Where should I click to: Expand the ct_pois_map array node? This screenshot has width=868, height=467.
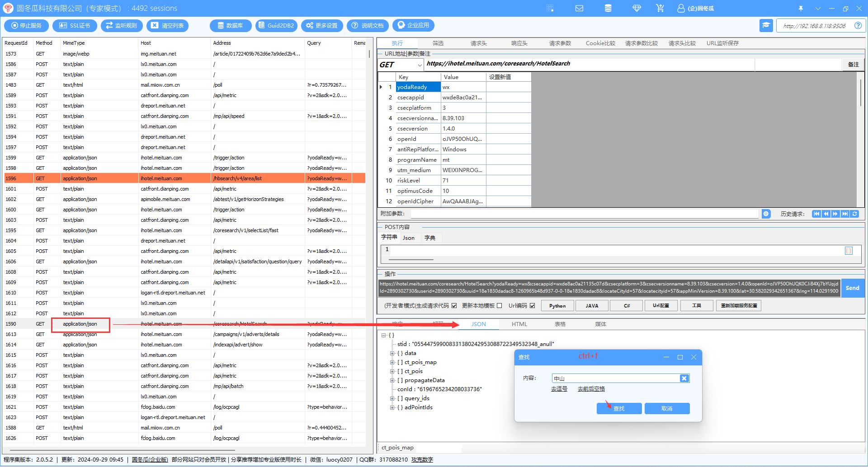coord(392,362)
